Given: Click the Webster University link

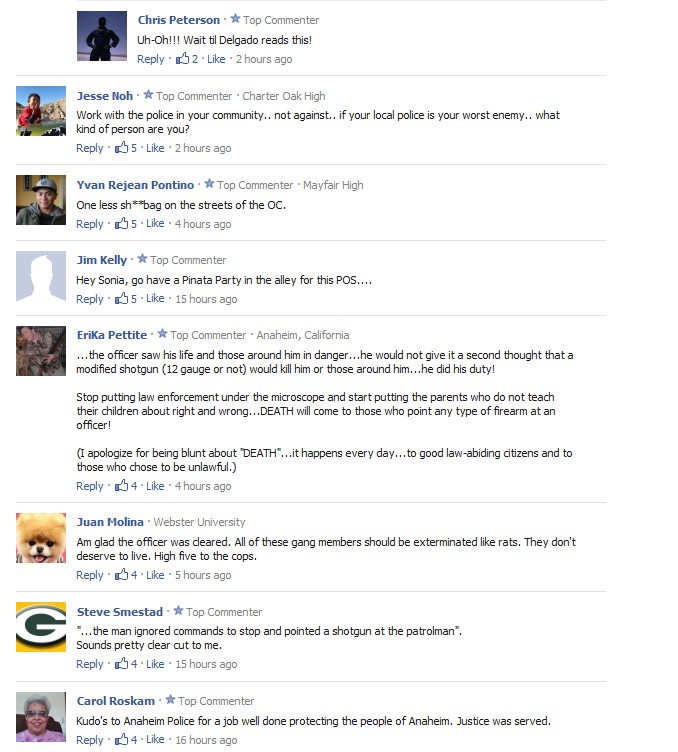Looking at the screenshot, I should 199,522.
